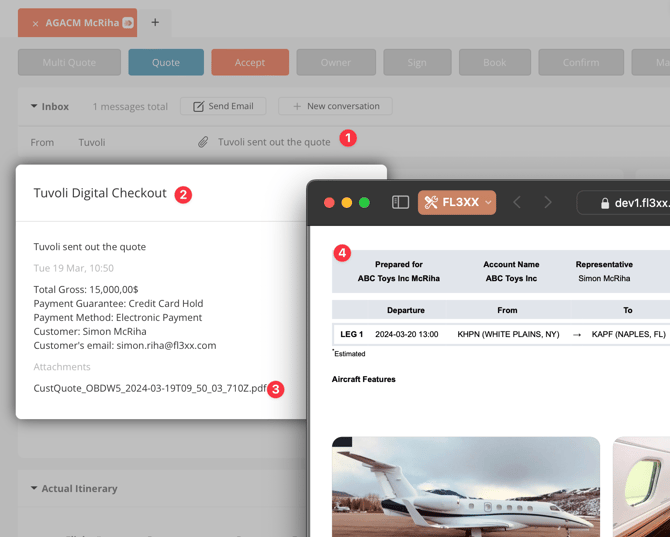The height and width of the screenshot is (537, 670).
Task: Click the arrow badge on AGACM McRiha tab
Action: 128,23
